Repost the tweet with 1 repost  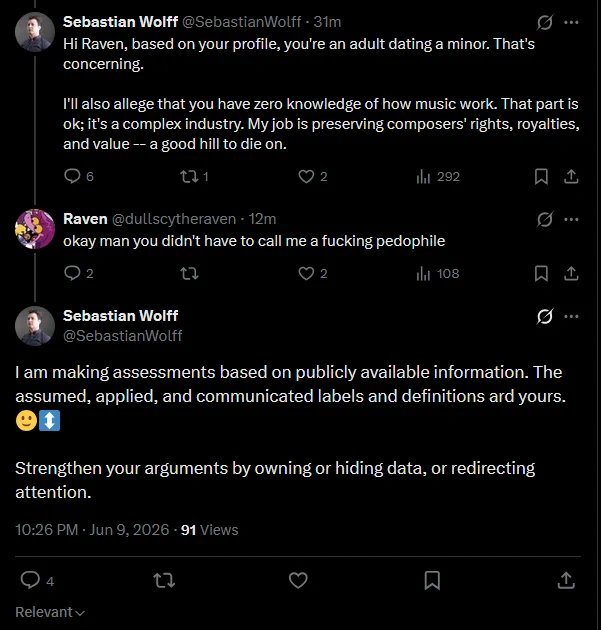194,176
